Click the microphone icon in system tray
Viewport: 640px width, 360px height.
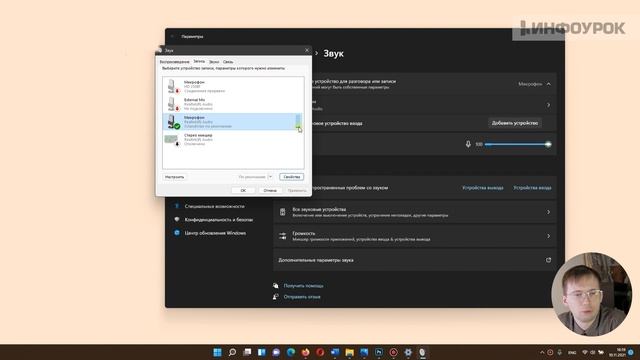(x=560, y=352)
